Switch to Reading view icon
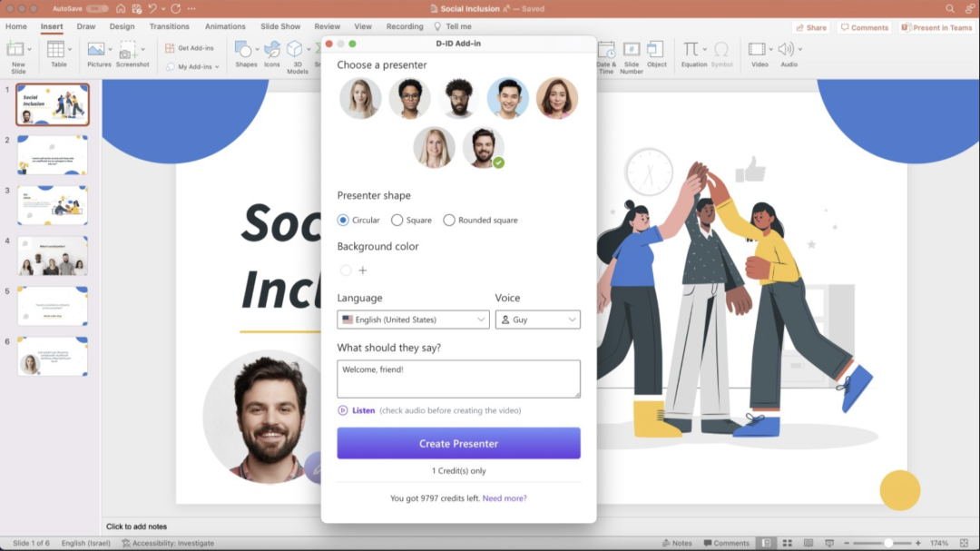This screenshot has height=551, width=980. (x=808, y=543)
